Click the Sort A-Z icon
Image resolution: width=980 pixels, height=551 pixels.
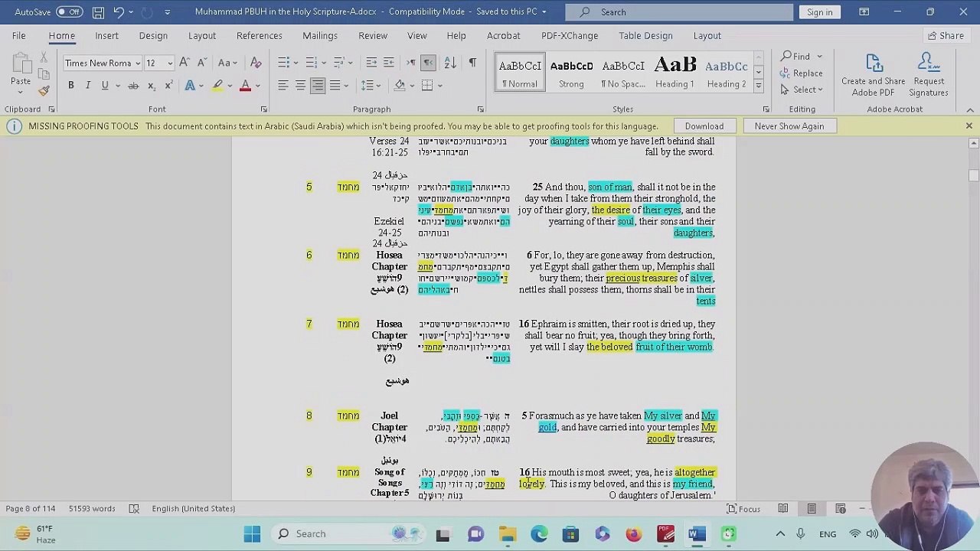pyautogui.click(x=450, y=63)
